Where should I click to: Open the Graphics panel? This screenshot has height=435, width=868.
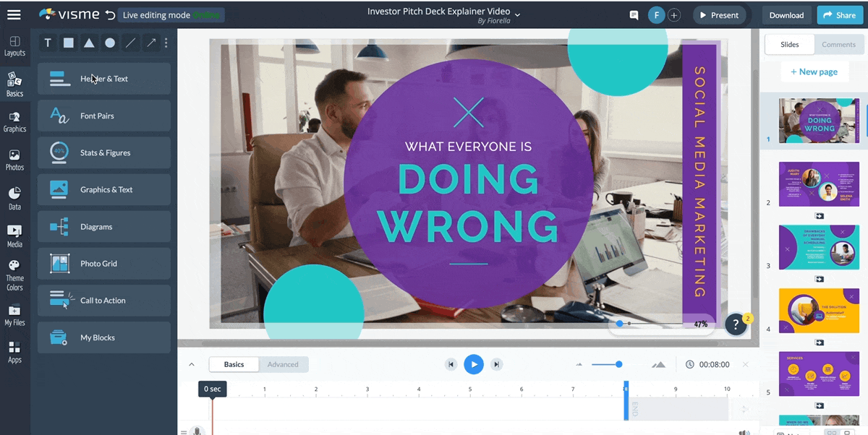click(x=14, y=121)
